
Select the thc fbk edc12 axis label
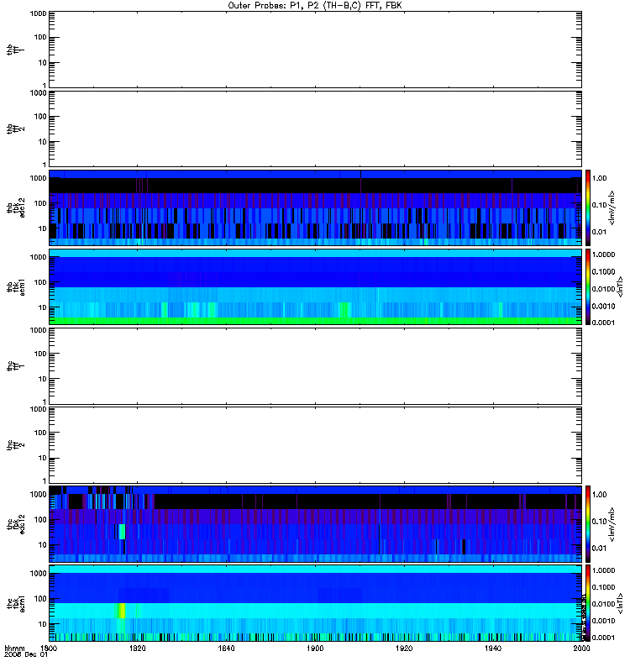pyautogui.click(x=15, y=523)
